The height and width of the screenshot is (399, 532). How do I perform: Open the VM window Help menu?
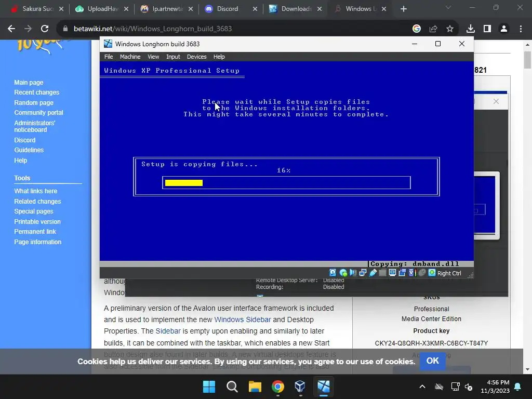pyautogui.click(x=219, y=57)
